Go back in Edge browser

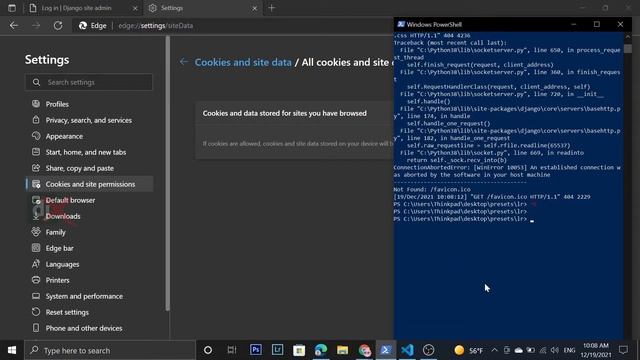pyautogui.click(x=14, y=25)
